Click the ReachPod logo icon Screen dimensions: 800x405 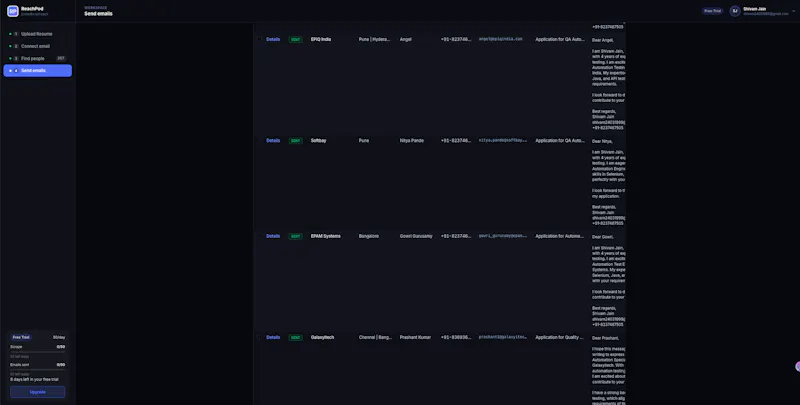(13, 11)
